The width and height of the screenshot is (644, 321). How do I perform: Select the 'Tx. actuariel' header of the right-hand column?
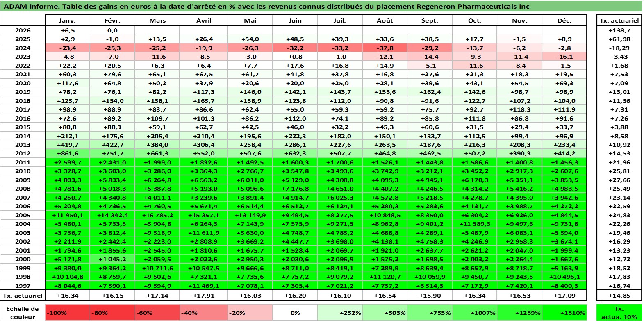click(x=619, y=20)
